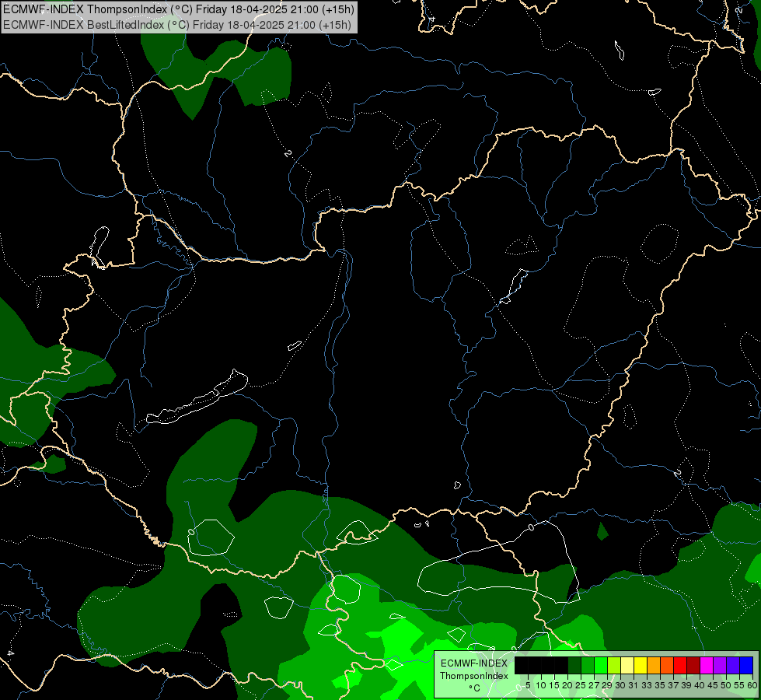
Task: Click the yellow-green legend swatch 29–30
Action: (x=614, y=665)
